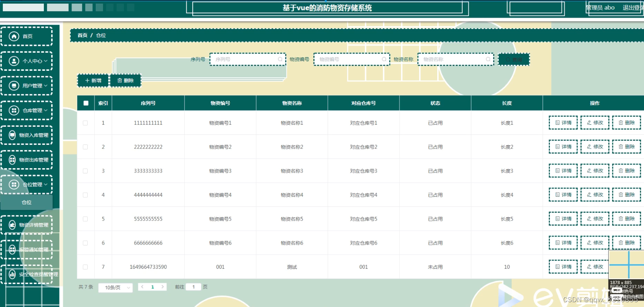Check the row 1 checkbox for 物资编号1

[85, 123]
